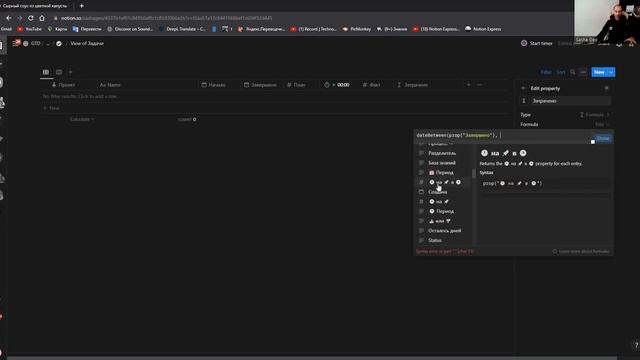The height and width of the screenshot is (360, 640).
Task: Click the browser back arrow
Action: (9, 18)
